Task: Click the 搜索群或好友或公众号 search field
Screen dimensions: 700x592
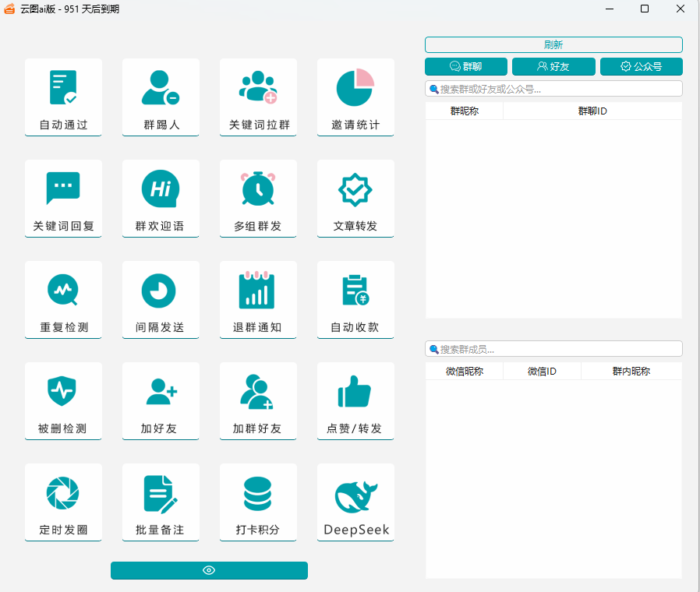Action: (553, 89)
